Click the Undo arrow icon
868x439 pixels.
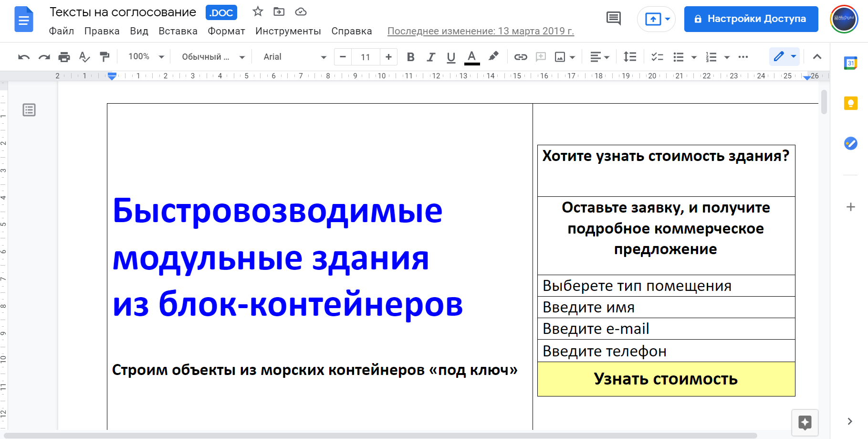point(24,57)
